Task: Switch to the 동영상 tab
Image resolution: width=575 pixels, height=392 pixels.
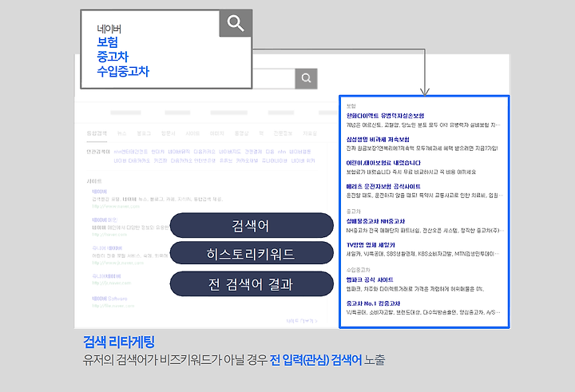Action: 241,133
